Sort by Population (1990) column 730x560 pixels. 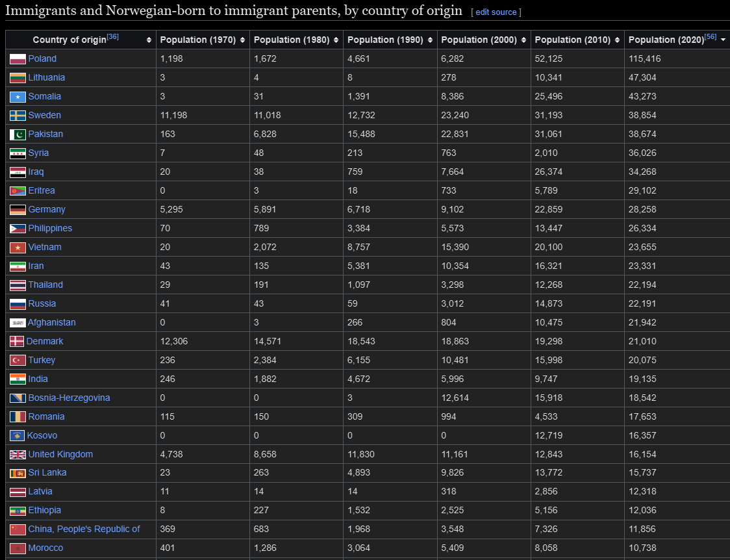[430, 40]
